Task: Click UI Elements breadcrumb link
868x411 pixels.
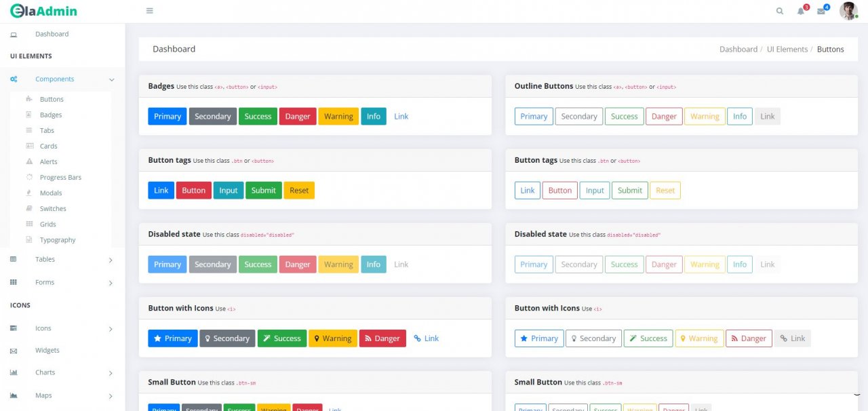Action: pyautogui.click(x=787, y=49)
